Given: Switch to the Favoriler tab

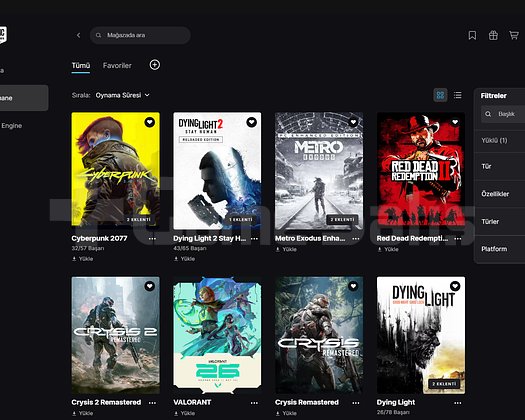Looking at the screenshot, I should click(x=117, y=66).
